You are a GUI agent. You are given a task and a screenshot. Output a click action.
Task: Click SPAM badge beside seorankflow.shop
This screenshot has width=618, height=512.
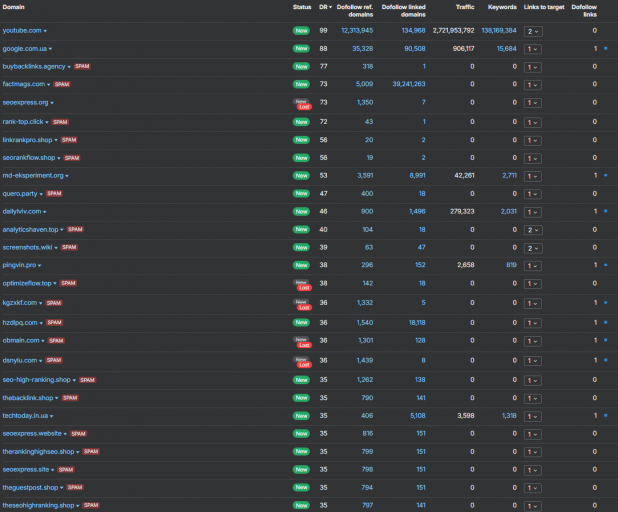[72, 158]
